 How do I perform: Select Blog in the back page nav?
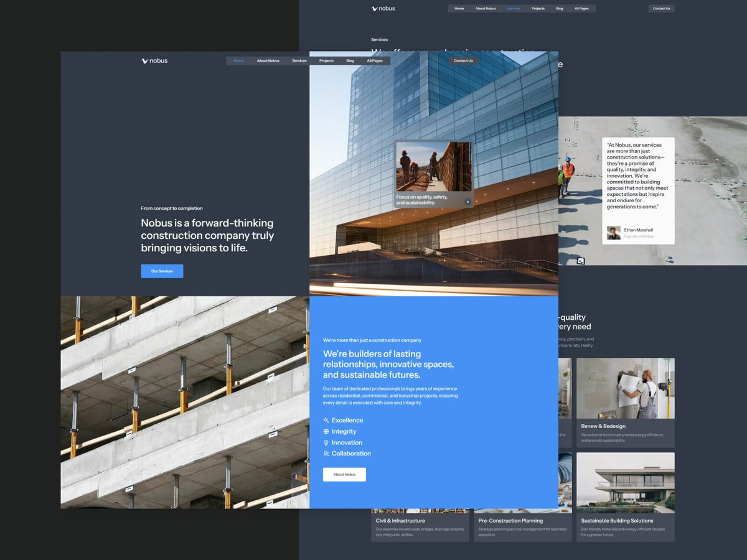point(560,9)
